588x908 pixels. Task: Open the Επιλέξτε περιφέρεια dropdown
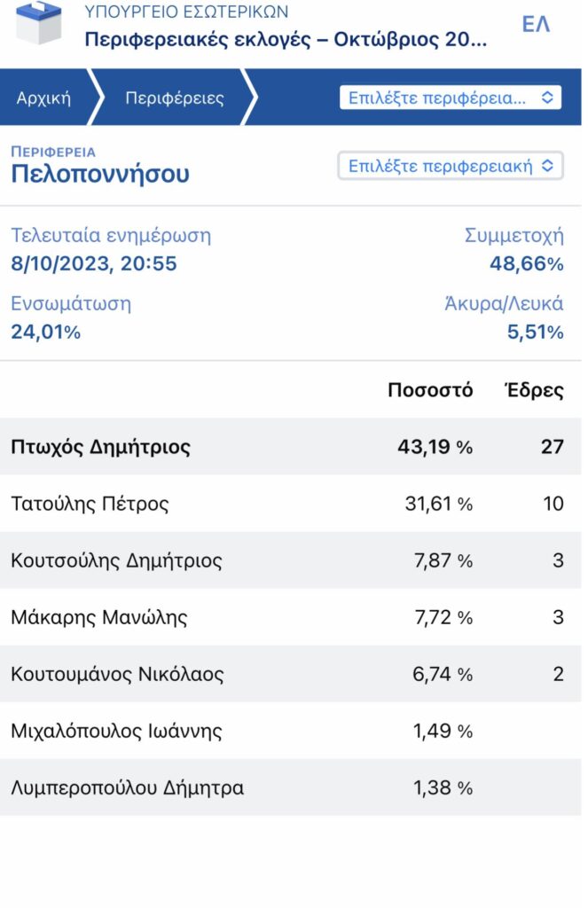451,98
